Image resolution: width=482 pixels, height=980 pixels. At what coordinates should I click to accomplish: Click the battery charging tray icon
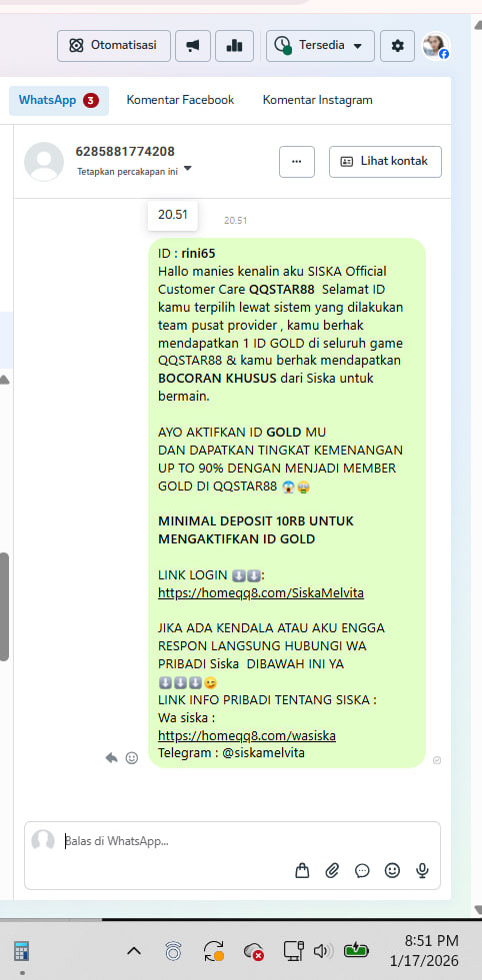tap(357, 951)
